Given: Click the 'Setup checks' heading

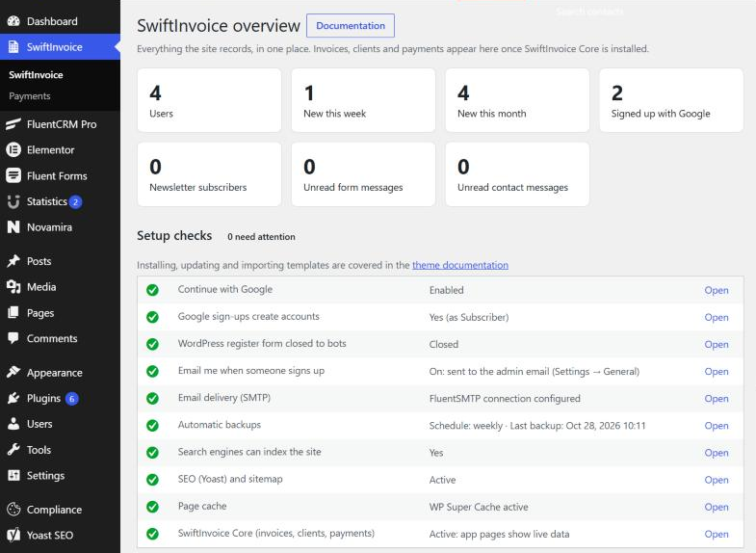Looking at the screenshot, I should (174, 236).
